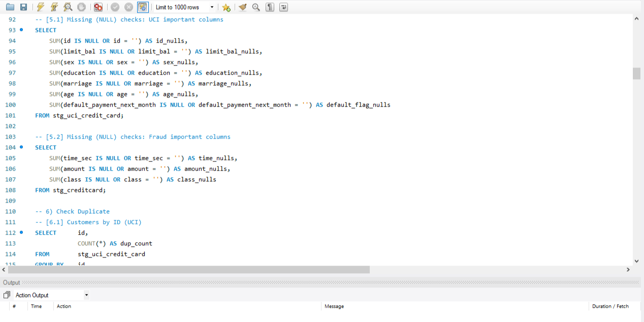Image resolution: width=644 pixels, height=322 pixels.
Task: Click 'FROM stg_creditcard;' on line 108
Action: click(71, 190)
